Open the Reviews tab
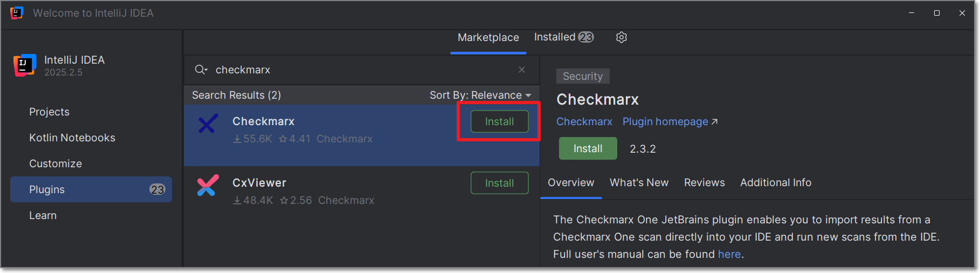The width and height of the screenshot is (980, 273). point(704,182)
